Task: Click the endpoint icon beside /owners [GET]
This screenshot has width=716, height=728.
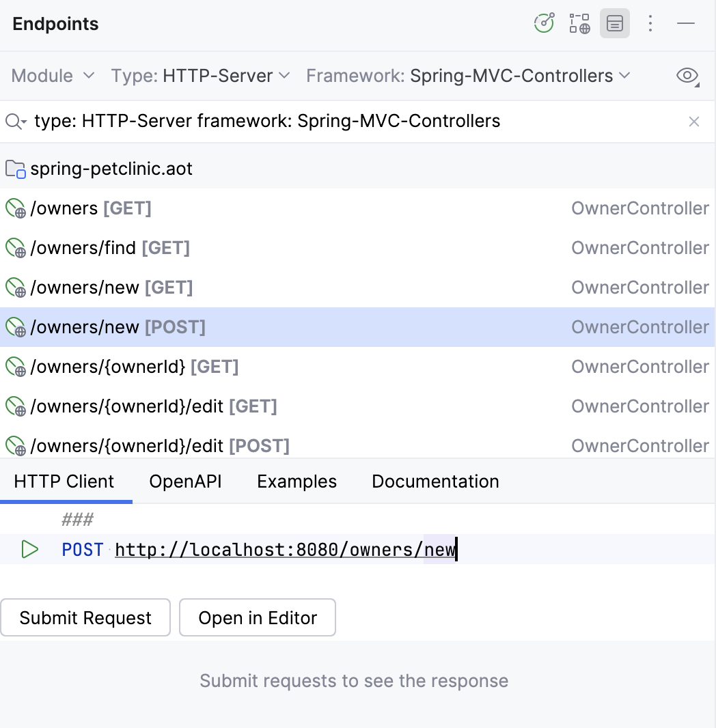Action: point(15,208)
